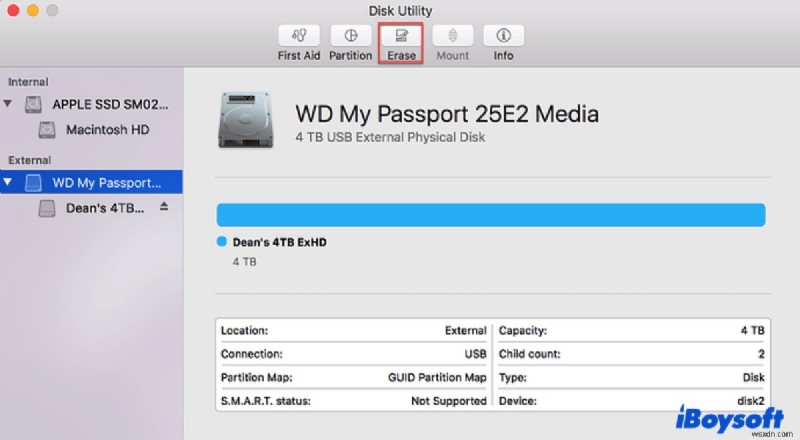
Task: Click the Not Supported S.M.A.R.T. value
Action: coord(448,401)
